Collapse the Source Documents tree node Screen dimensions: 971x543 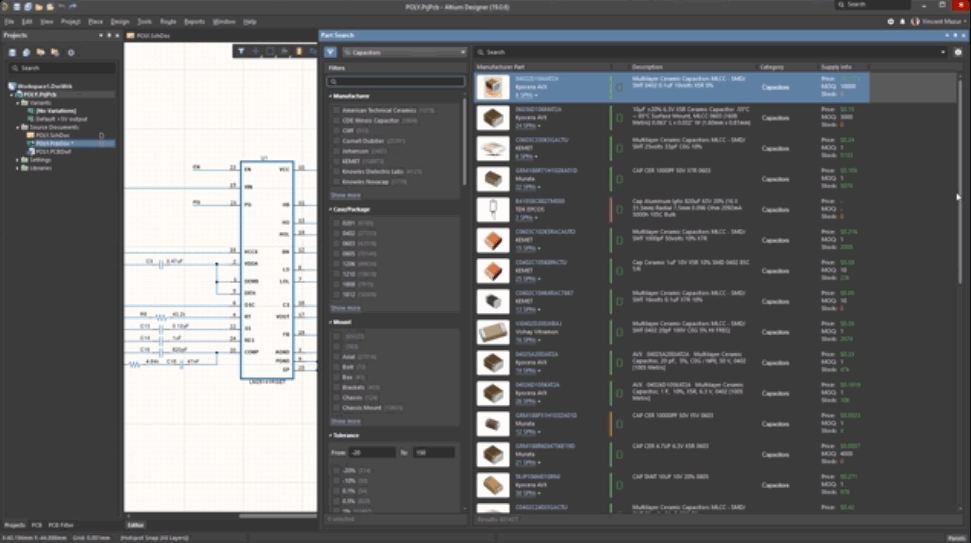click(x=19, y=127)
